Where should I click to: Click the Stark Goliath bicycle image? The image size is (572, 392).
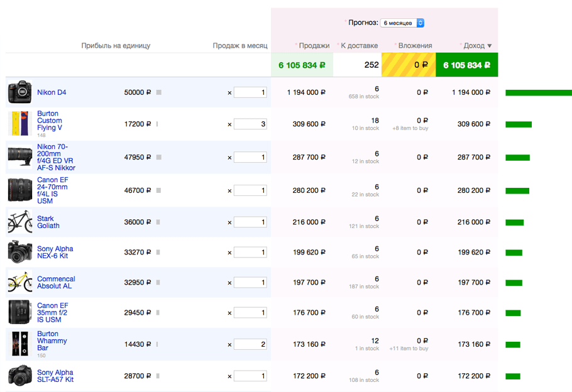point(19,222)
